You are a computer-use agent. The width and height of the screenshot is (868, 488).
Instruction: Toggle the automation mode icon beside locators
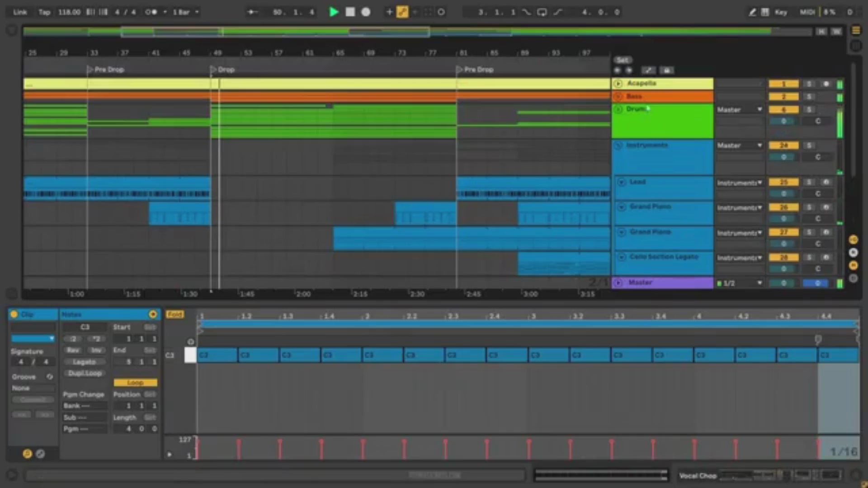tap(648, 70)
